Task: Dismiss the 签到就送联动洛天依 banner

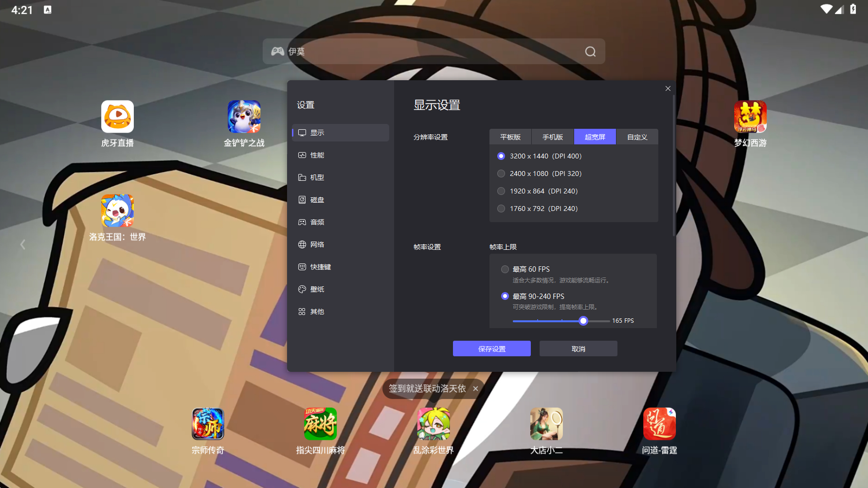Action: pyautogui.click(x=475, y=389)
